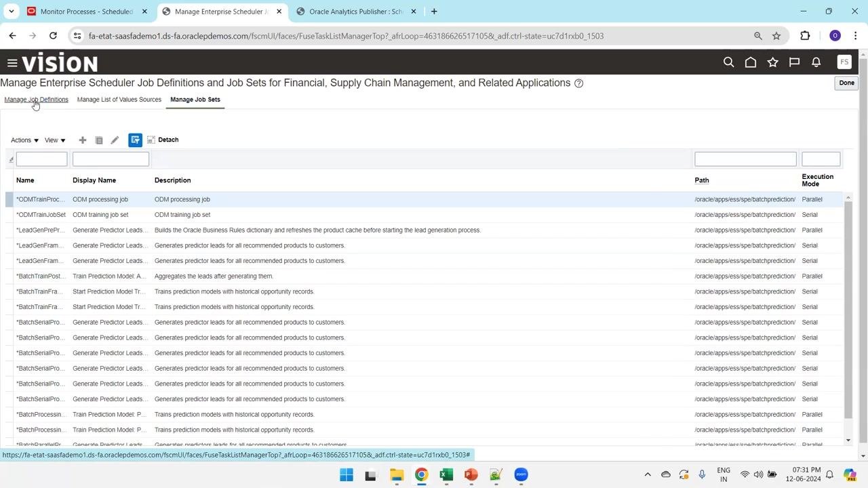Open the Watchlist flag icon
The image size is (868, 488).
click(794, 62)
